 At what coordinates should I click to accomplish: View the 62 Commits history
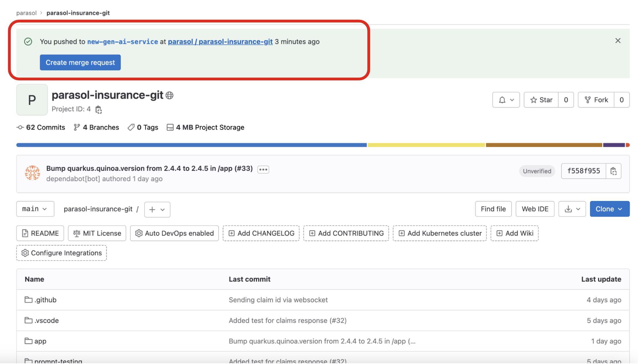(41, 127)
